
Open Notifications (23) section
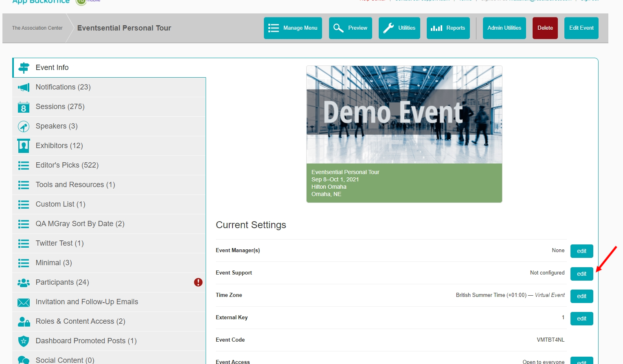[x=109, y=87]
